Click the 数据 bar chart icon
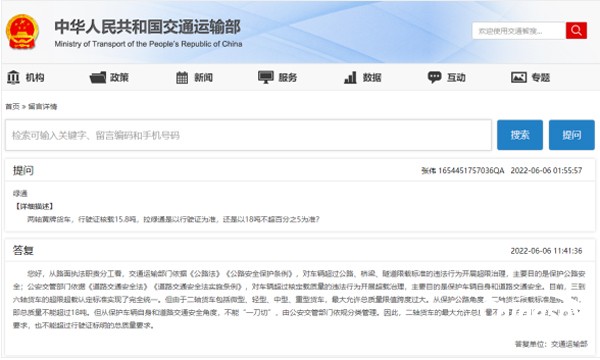The image size is (600, 360). tap(350, 77)
